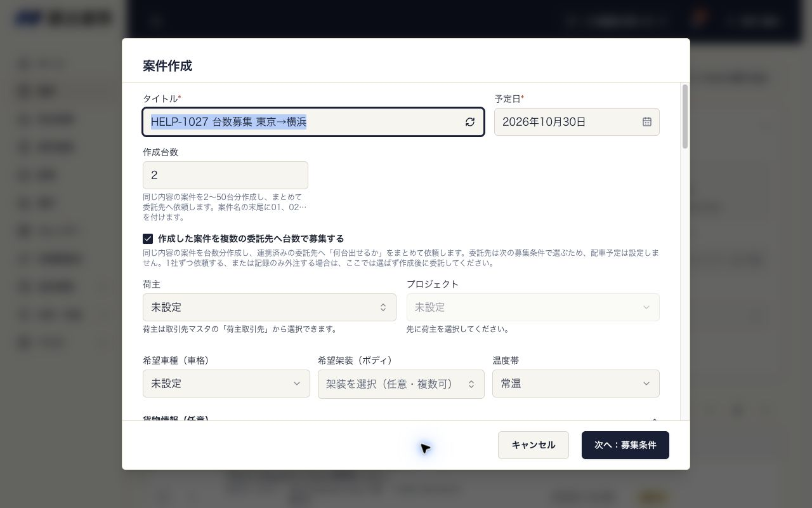The width and height of the screenshot is (812, 508).
Task: Click the 2026年10月30日 date value
Action: tap(544, 122)
